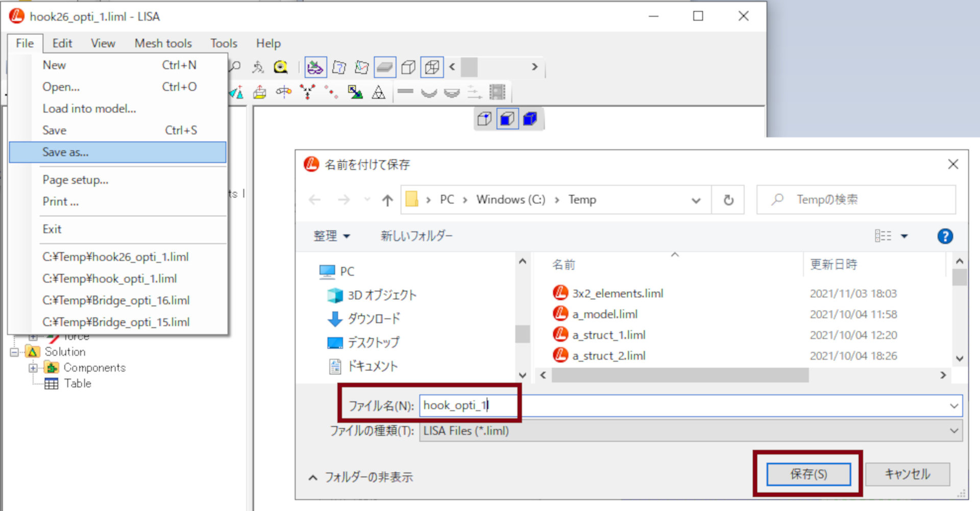The height and width of the screenshot is (511, 980).
Task: Open the Edit menu
Action: tap(62, 43)
